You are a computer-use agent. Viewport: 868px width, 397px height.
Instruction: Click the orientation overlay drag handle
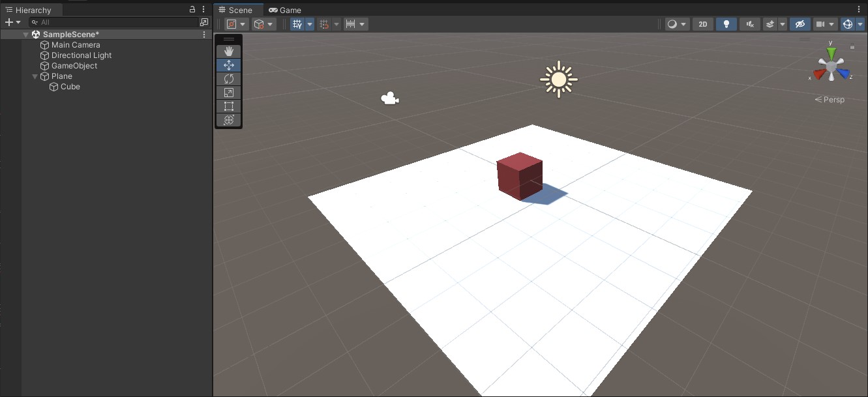click(805, 39)
